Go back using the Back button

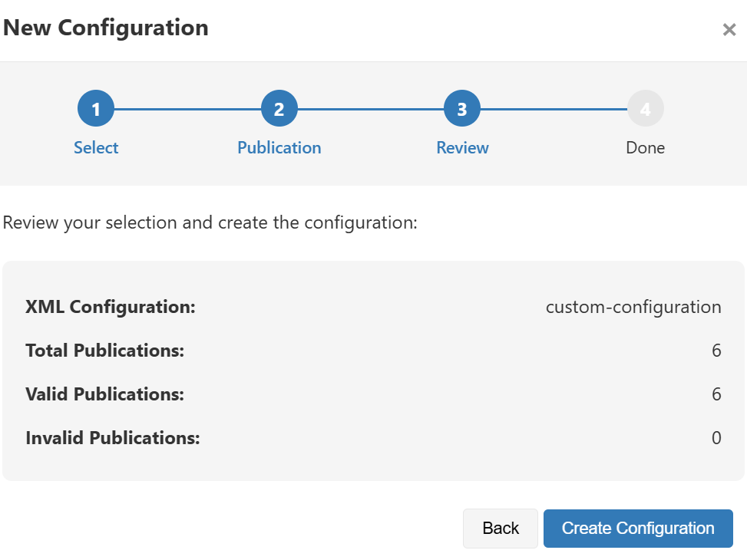500,528
